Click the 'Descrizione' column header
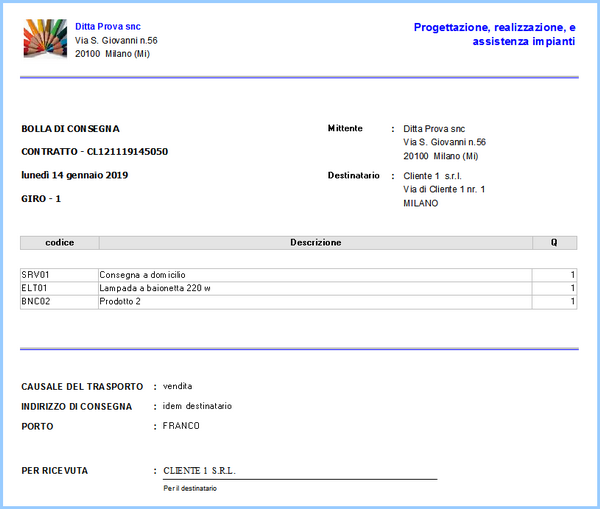Screen dimensions: 600x509 (x=316, y=243)
